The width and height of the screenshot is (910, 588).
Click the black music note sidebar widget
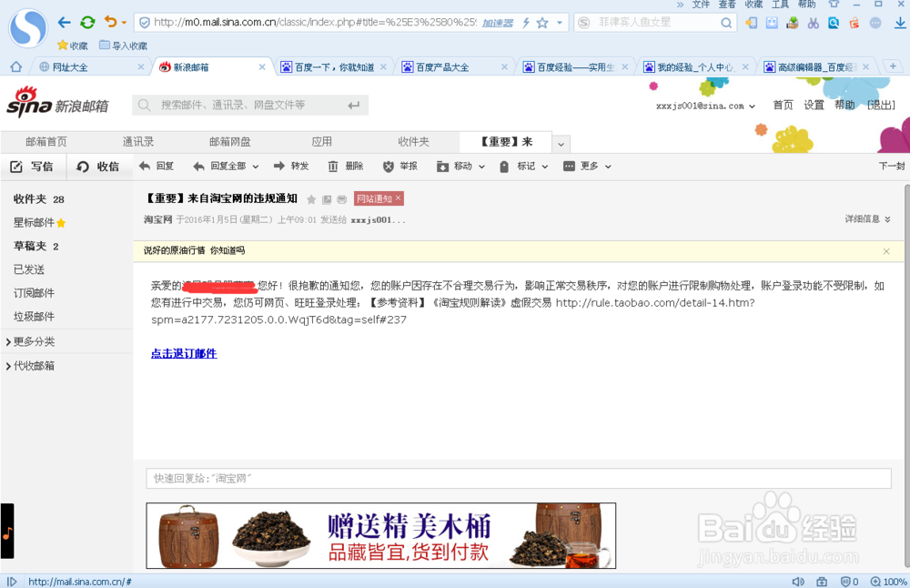click(x=7, y=532)
